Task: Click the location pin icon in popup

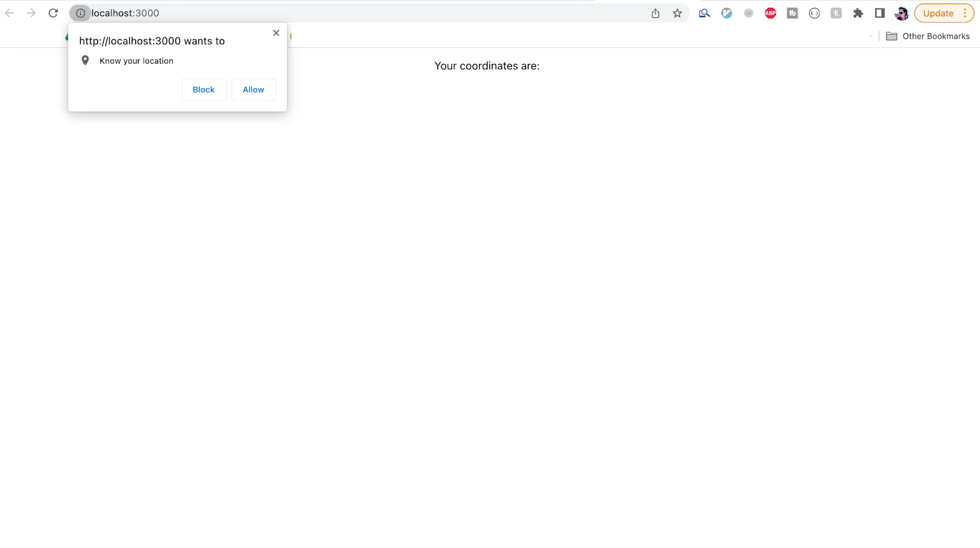Action: [85, 60]
